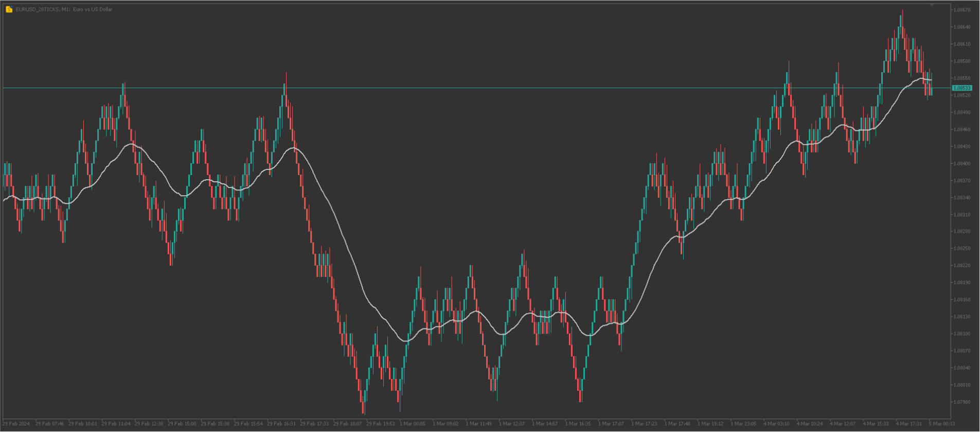
Task: Click the 29 Feb 2024 time label
Action: (x=16, y=424)
